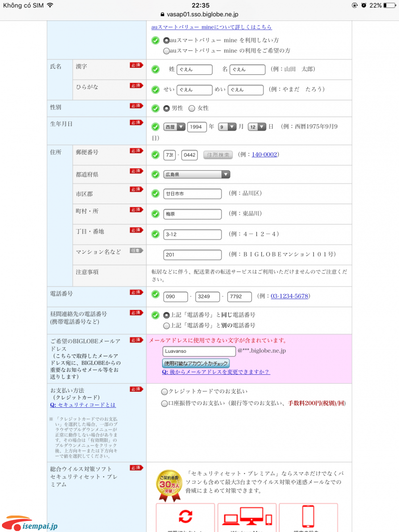Open the 西暦 era dropdown
The width and height of the screenshot is (399, 532).
click(x=174, y=127)
